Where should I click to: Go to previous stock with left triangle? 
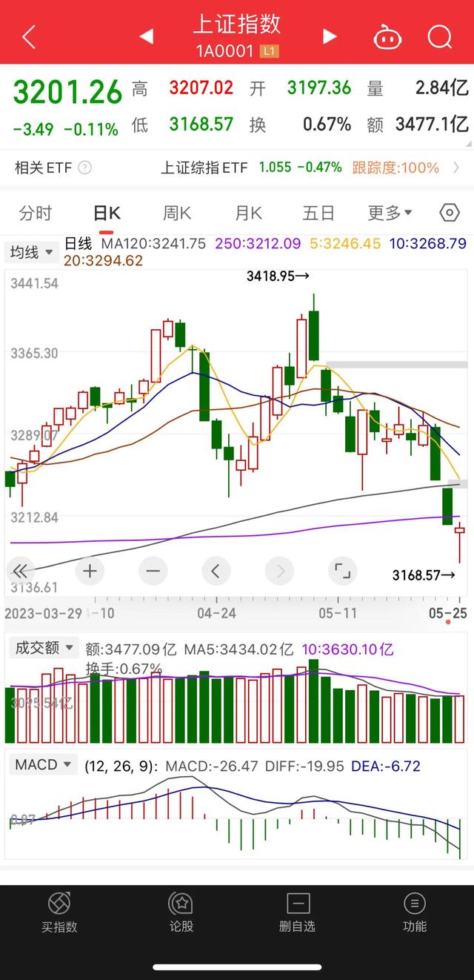pos(146,36)
